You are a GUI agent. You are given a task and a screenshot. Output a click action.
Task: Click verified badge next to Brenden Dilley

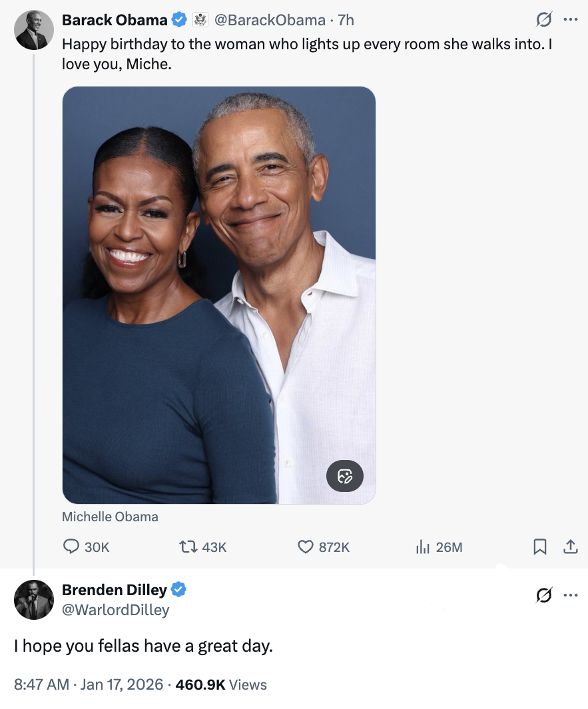178,589
